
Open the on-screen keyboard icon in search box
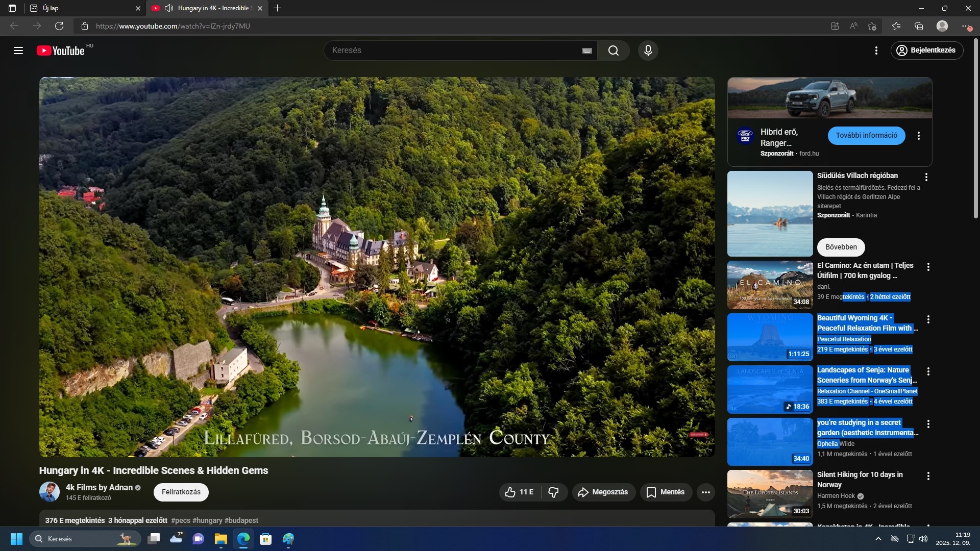point(587,51)
